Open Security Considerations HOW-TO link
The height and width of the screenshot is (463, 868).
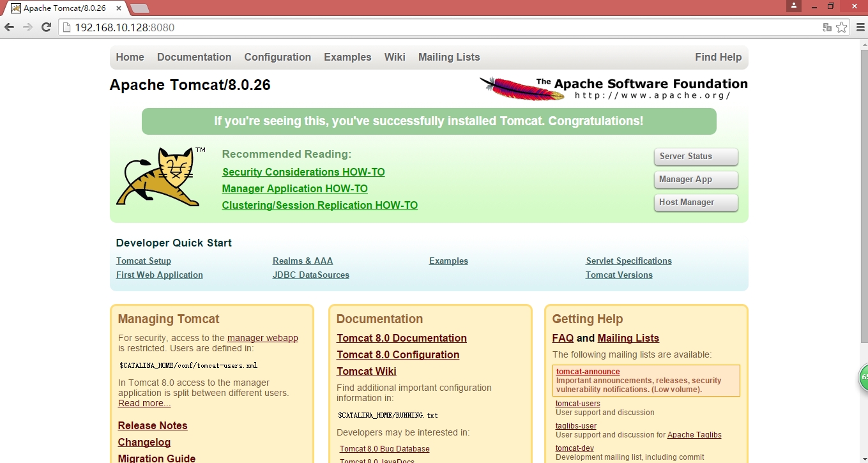[x=303, y=172]
